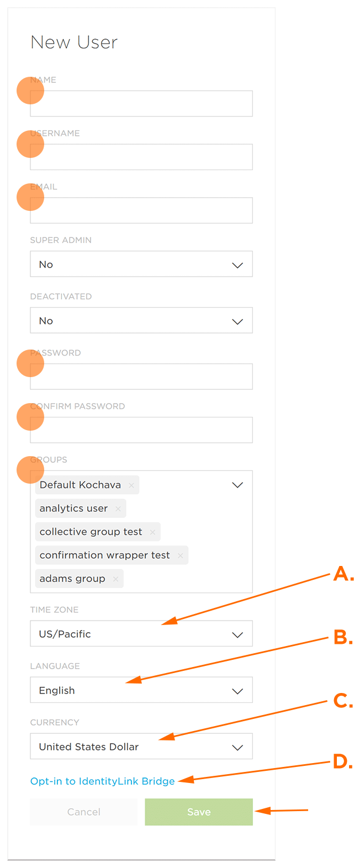Click the Save button
354x868 pixels.
click(x=199, y=812)
